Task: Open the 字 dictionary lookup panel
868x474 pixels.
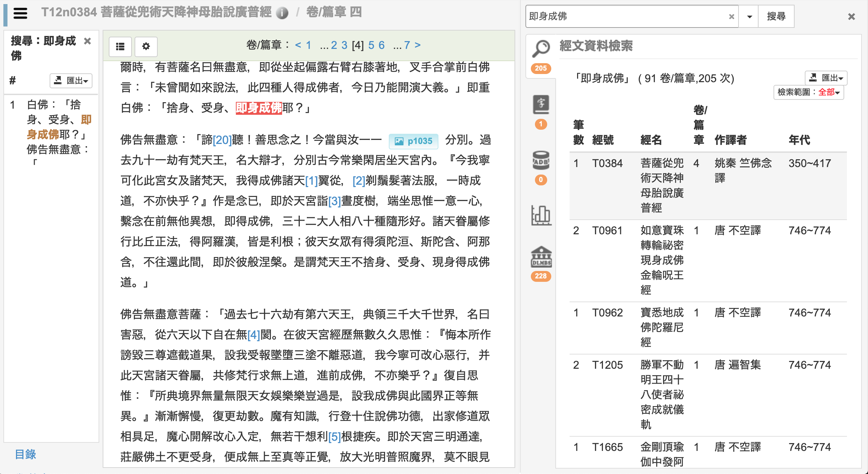Action: [x=541, y=105]
